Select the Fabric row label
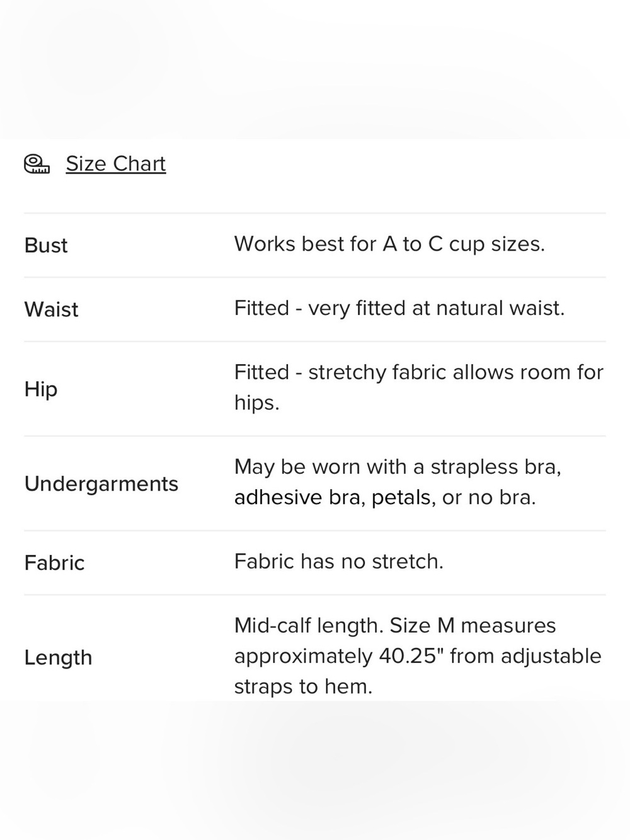Image resolution: width=630 pixels, height=840 pixels. 54,563
